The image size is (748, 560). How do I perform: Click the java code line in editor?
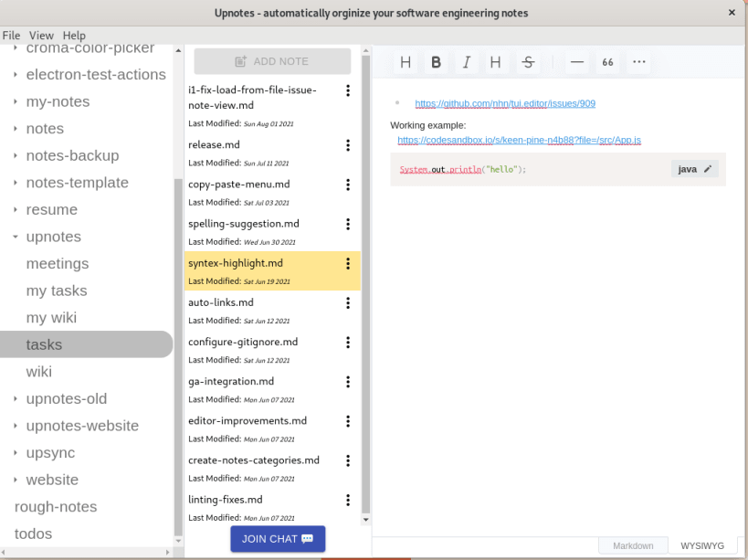point(463,169)
